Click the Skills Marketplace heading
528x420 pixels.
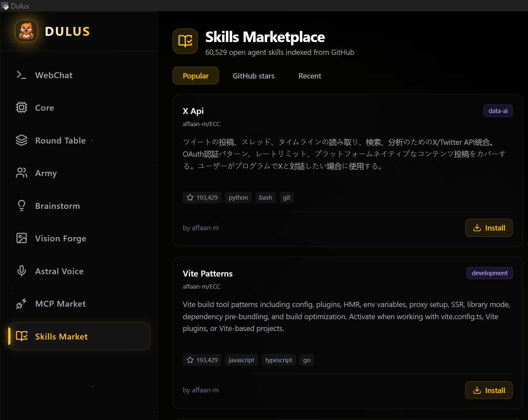265,37
